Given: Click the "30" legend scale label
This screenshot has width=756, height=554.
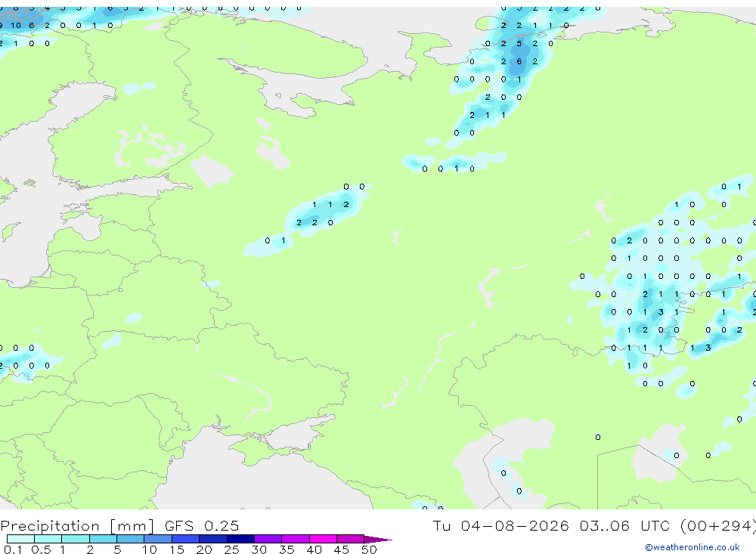Looking at the screenshot, I should [259, 549].
